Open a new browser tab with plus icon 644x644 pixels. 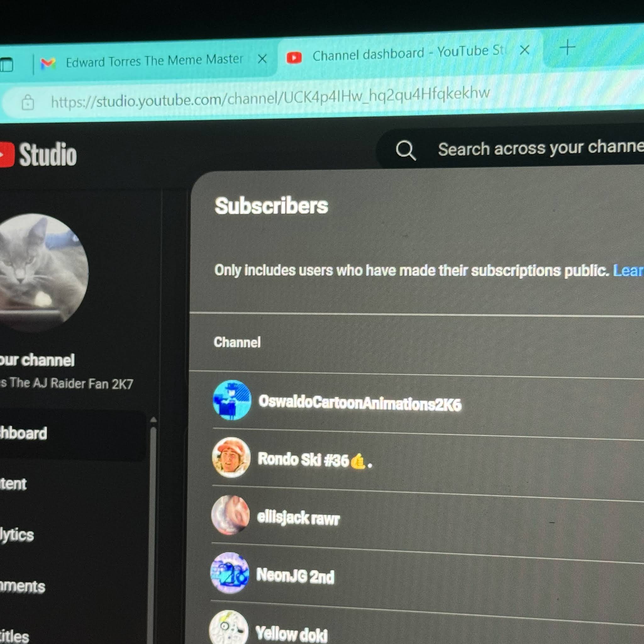[x=567, y=48]
